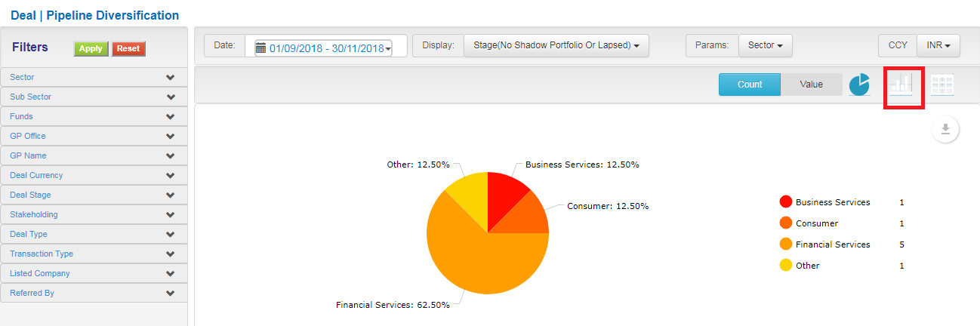
Task: Switch to pie chart view icon
Action: click(x=859, y=85)
